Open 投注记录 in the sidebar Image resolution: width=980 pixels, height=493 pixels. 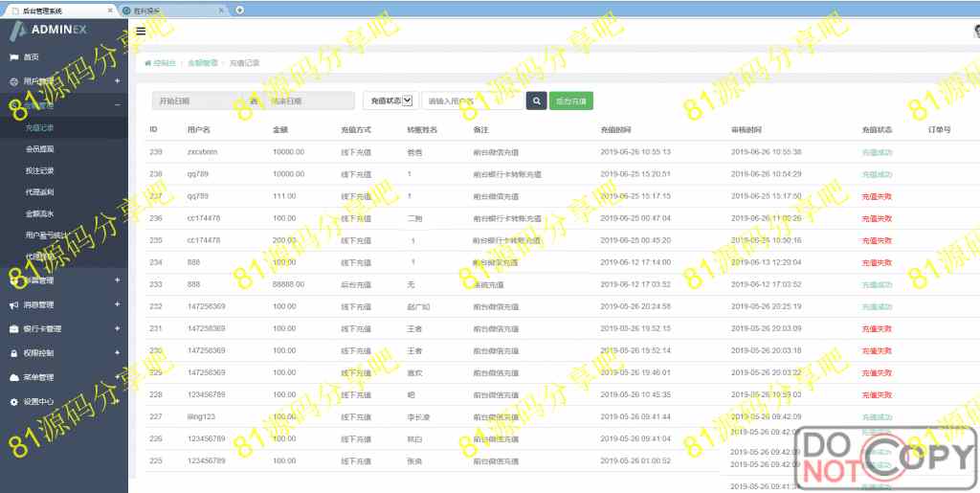click(40, 170)
